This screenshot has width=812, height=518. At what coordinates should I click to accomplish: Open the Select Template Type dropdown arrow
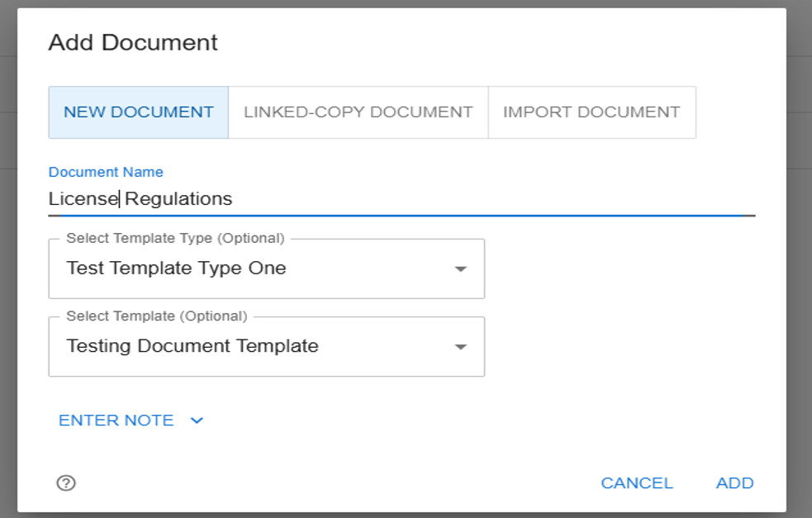461,269
